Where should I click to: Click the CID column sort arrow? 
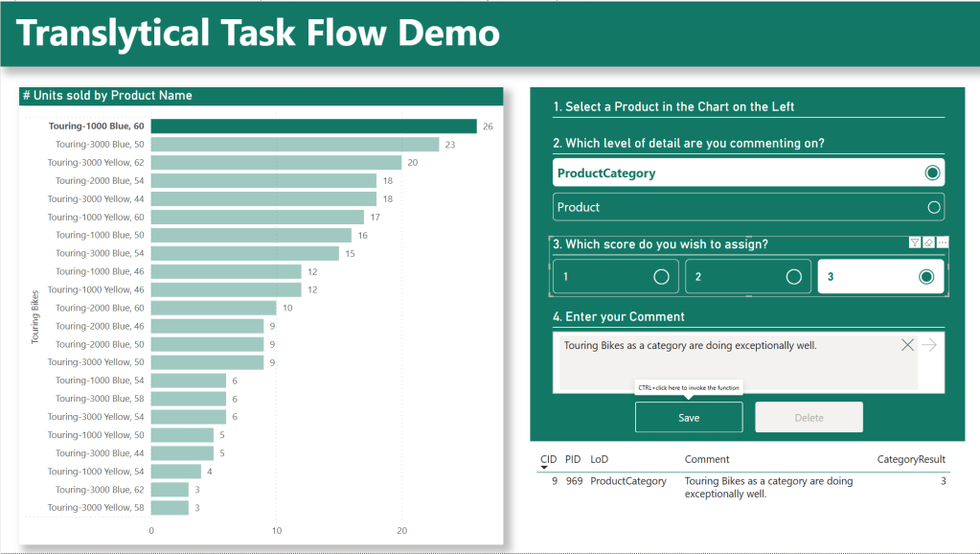coord(544,468)
